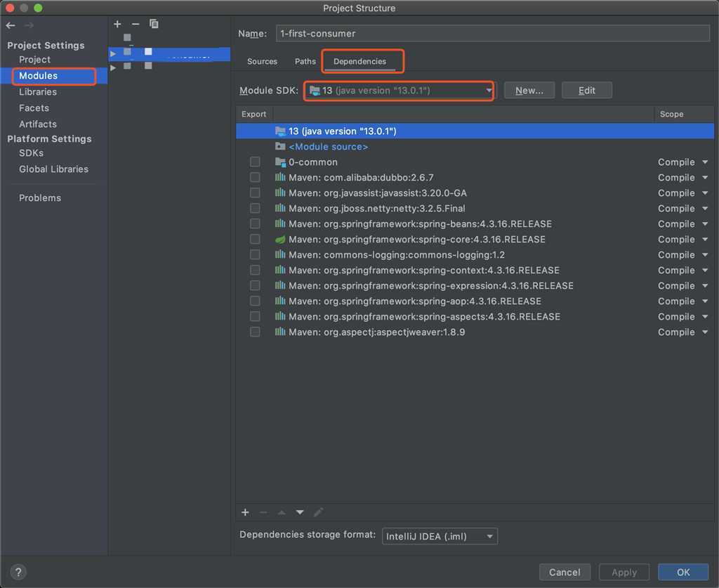
Task: Click the Spring leaf icon of spring-core
Action: [x=280, y=239]
